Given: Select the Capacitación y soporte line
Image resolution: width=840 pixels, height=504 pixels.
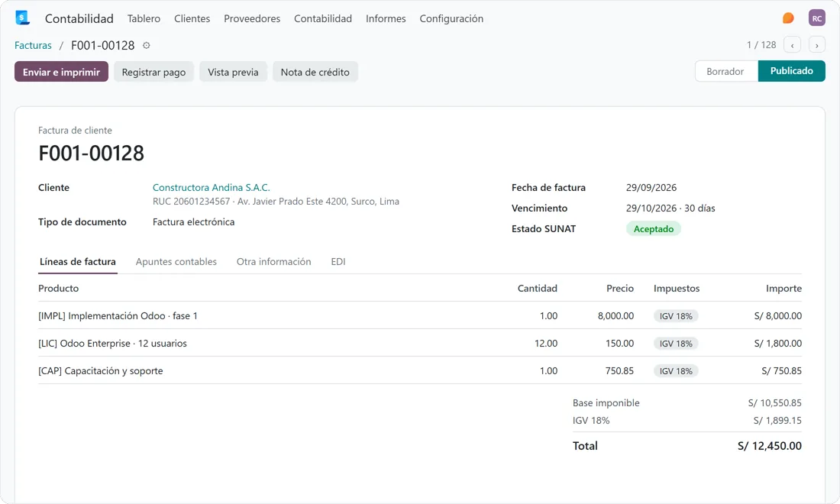Looking at the screenshot, I should tap(420, 370).
